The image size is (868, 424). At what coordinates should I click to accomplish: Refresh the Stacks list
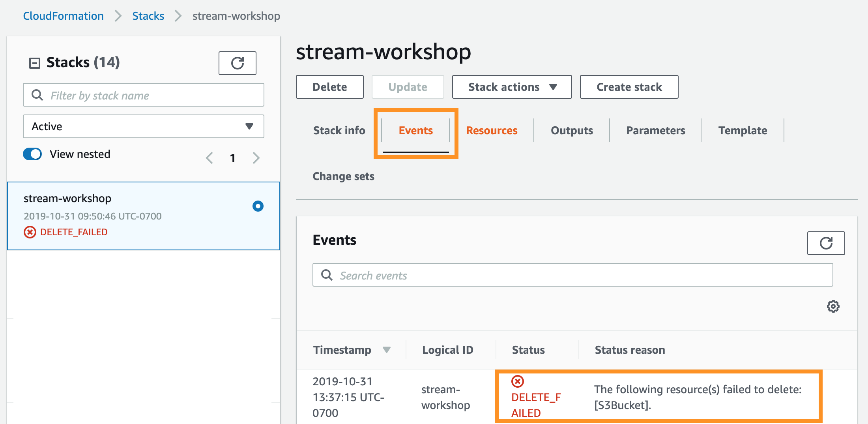point(238,63)
